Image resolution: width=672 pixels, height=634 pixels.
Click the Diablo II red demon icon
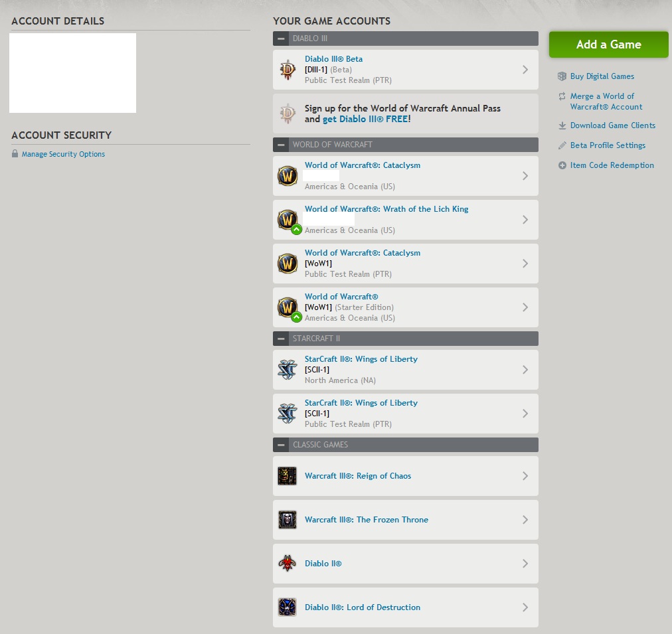(287, 564)
